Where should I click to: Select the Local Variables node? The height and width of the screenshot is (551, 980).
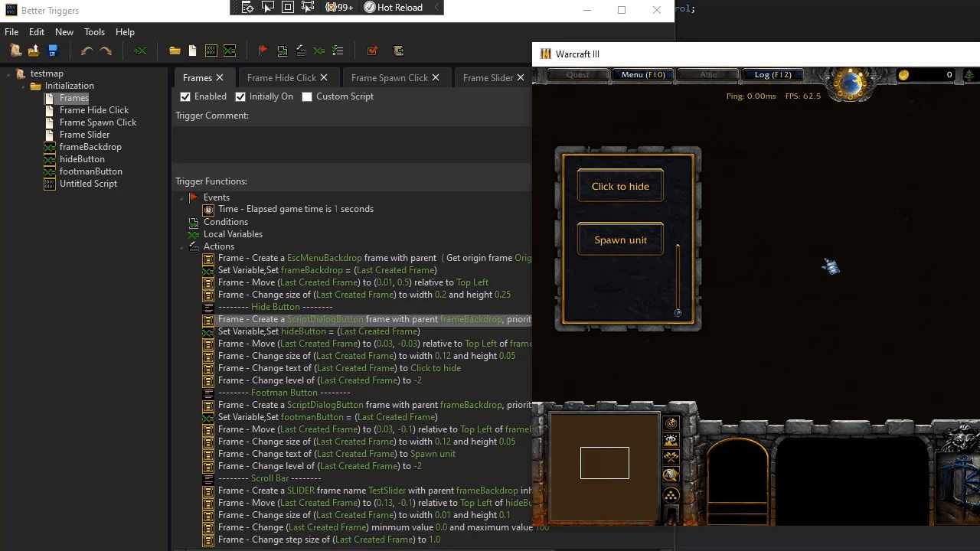233,234
